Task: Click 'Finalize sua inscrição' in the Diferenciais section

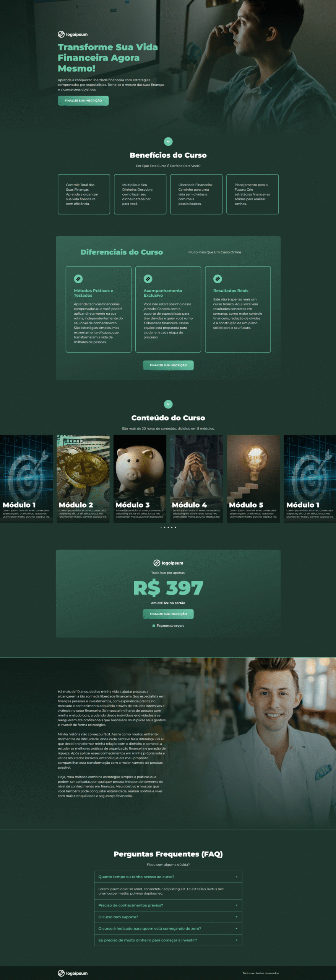Action: (x=168, y=365)
